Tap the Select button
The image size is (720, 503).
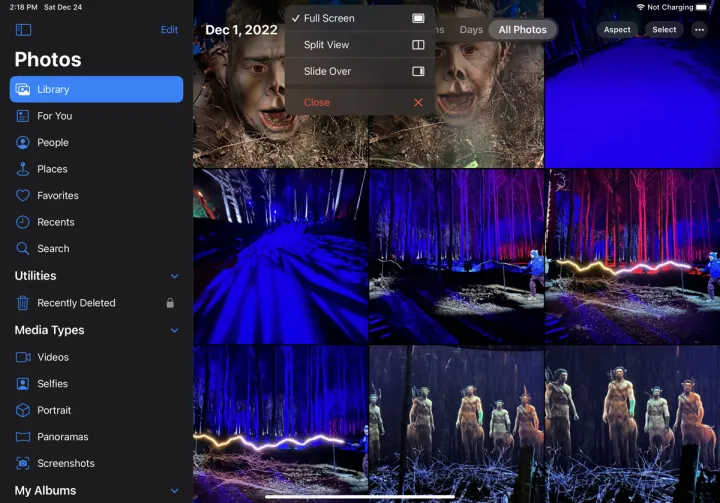[x=664, y=30]
